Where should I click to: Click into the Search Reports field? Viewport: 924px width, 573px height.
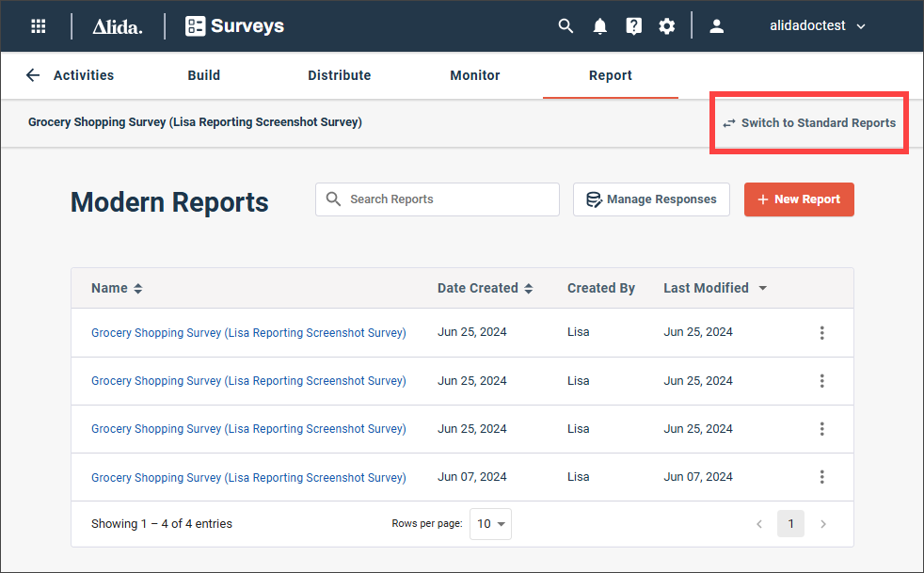pos(438,199)
